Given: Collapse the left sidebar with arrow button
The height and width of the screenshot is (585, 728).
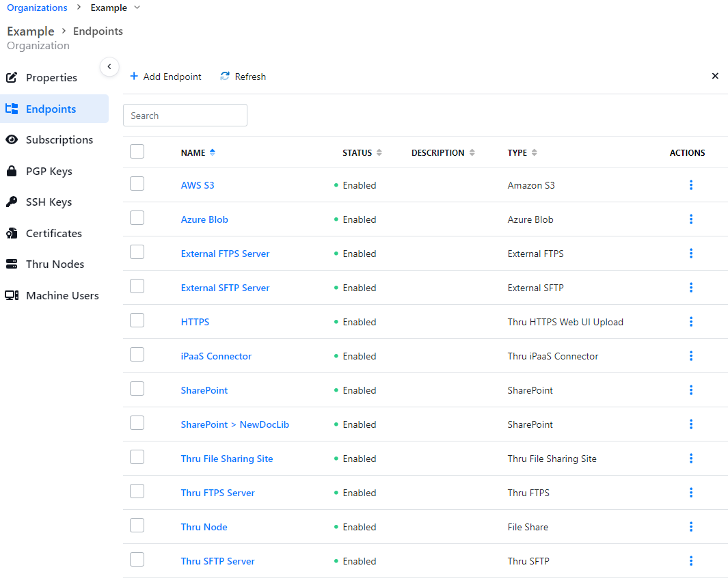Looking at the screenshot, I should (x=109, y=66).
